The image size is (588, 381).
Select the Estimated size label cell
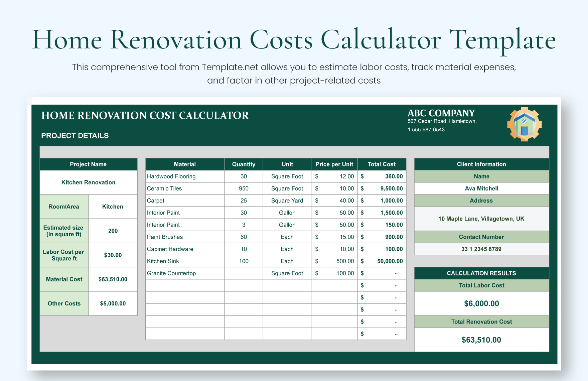click(x=64, y=231)
